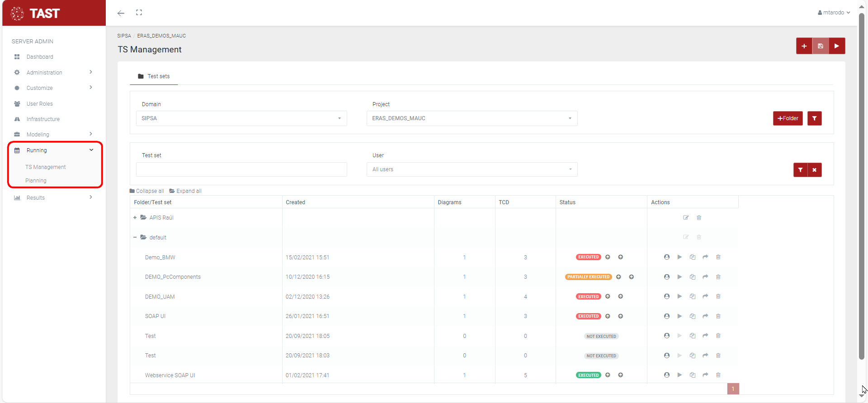Click the save icon in top toolbar
The height and width of the screenshot is (403, 868).
click(821, 46)
